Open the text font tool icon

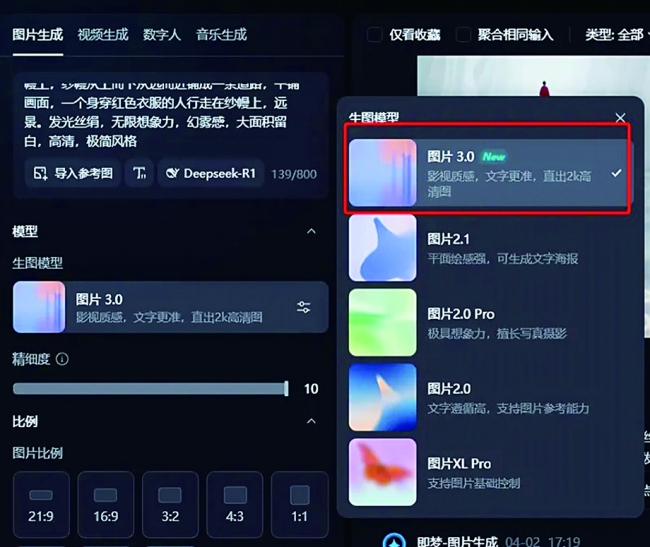139,173
